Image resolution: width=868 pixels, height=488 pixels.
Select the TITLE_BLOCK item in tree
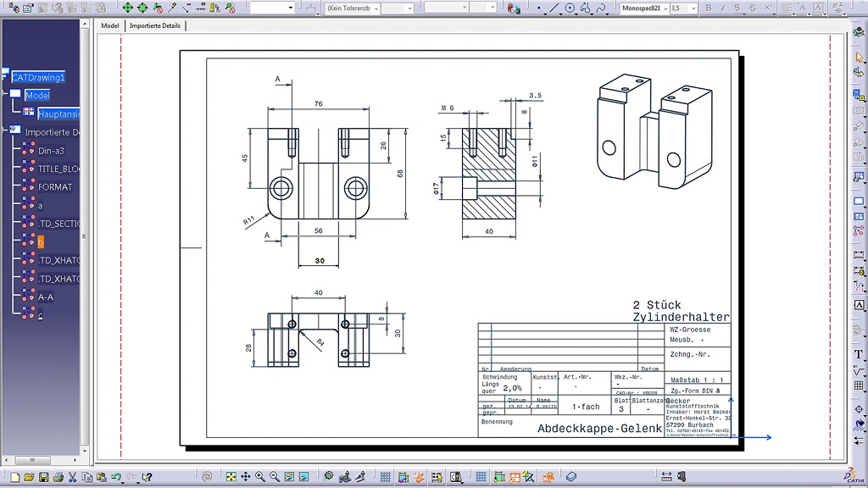58,169
